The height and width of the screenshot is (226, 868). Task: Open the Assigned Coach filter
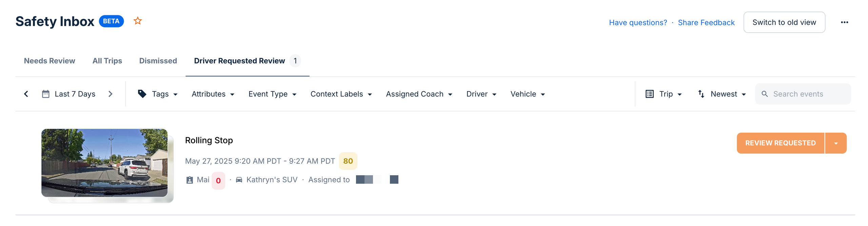coord(419,94)
